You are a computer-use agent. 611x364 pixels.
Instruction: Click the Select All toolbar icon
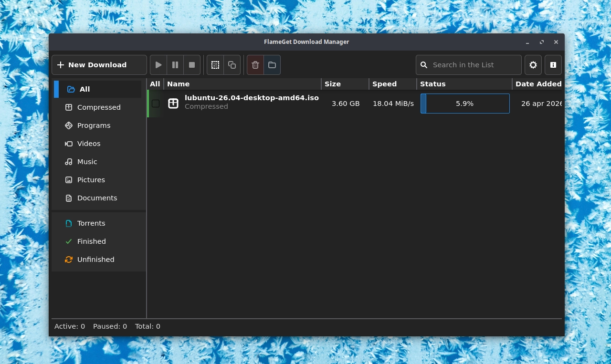tap(215, 65)
